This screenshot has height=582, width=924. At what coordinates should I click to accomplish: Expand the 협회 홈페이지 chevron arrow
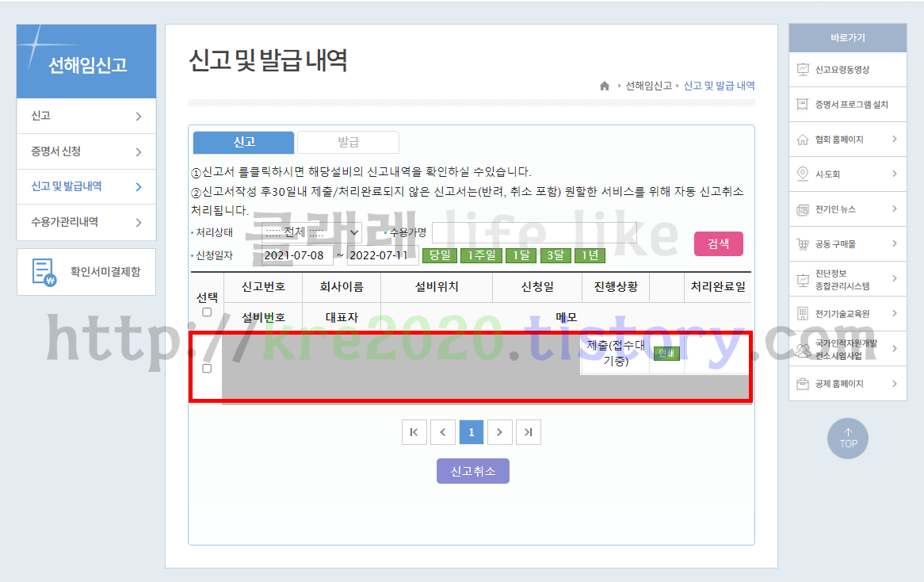(x=895, y=140)
